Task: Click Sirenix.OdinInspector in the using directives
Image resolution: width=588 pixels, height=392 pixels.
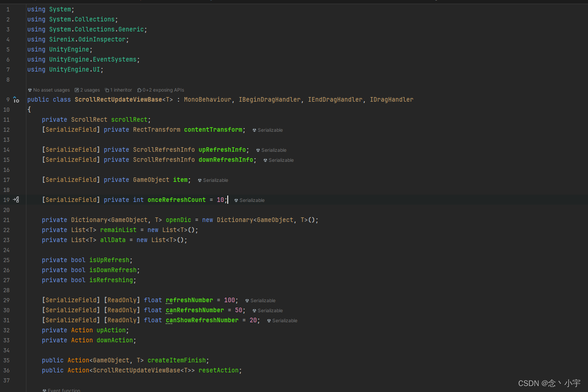Action: [87, 40]
